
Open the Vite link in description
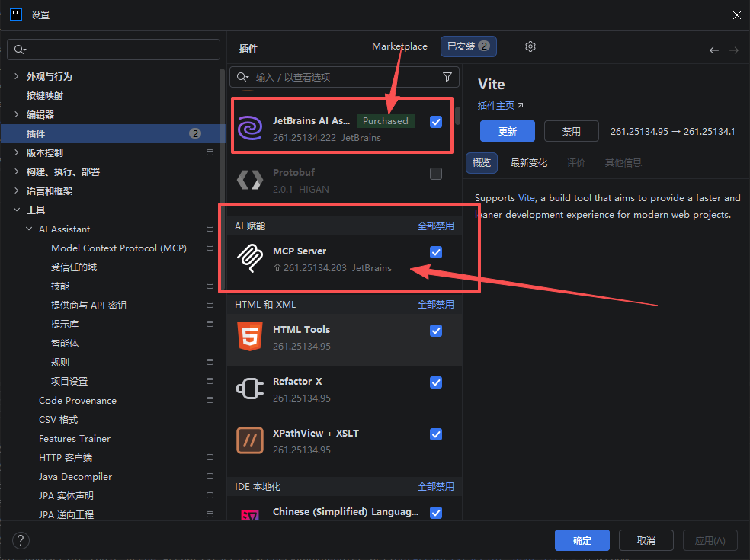526,198
